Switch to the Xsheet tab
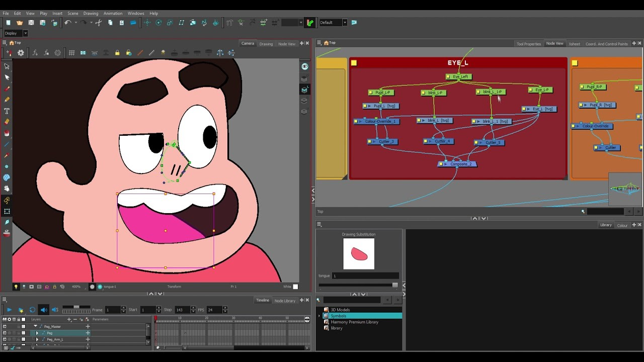644x362 pixels. 575,44
